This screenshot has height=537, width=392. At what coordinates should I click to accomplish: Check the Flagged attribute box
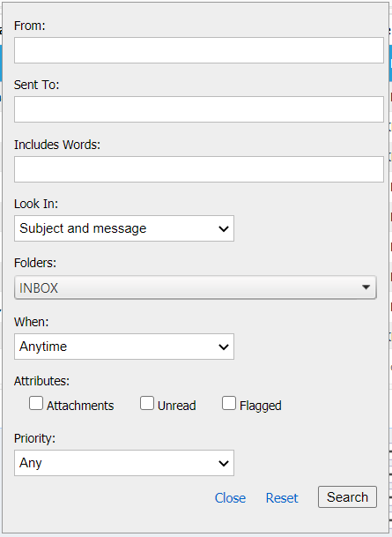click(229, 403)
